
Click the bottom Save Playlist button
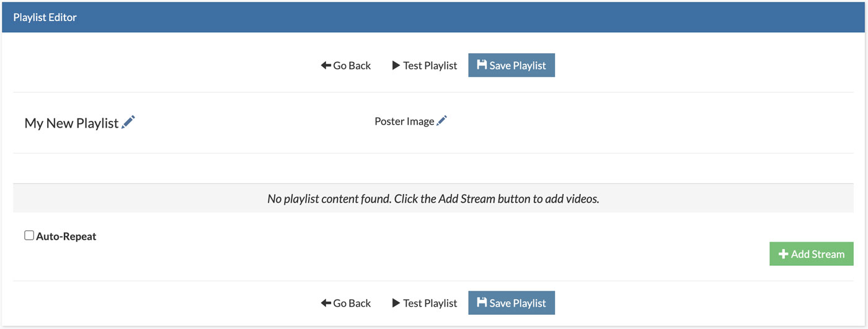(x=511, y=303)
